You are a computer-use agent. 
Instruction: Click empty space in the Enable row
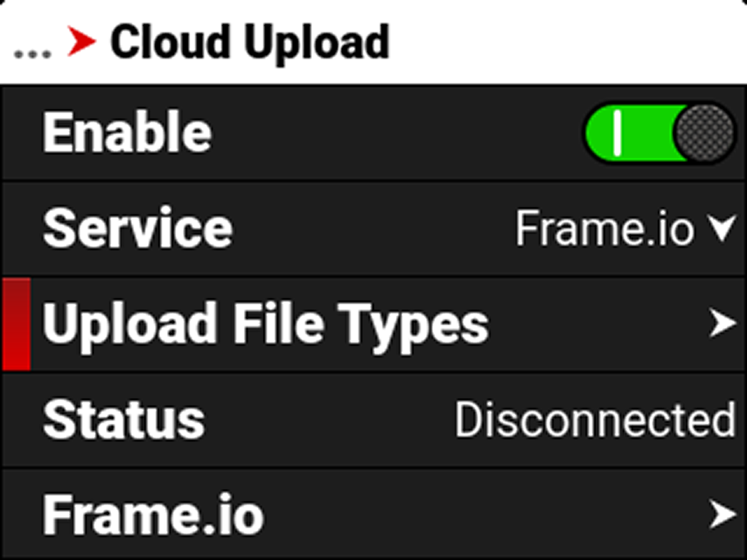[x=398, y=133]
